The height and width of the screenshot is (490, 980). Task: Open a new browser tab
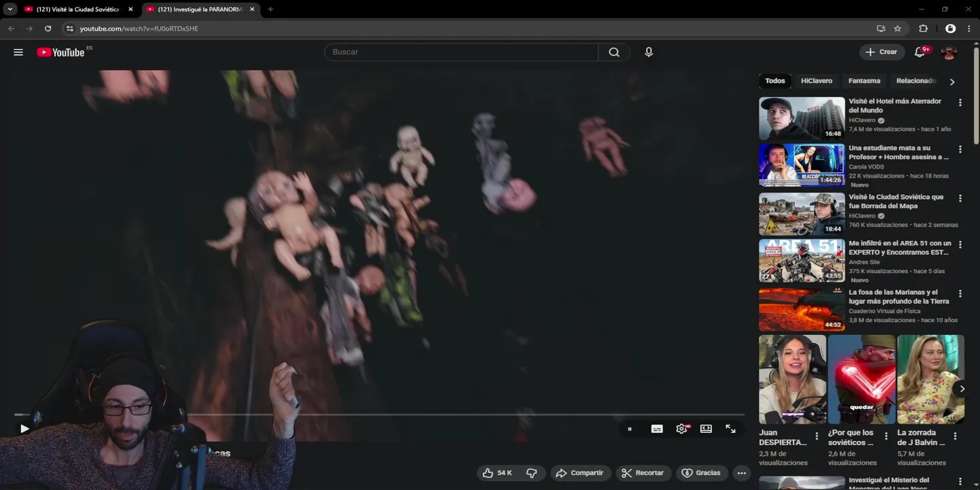click(270, 10)
